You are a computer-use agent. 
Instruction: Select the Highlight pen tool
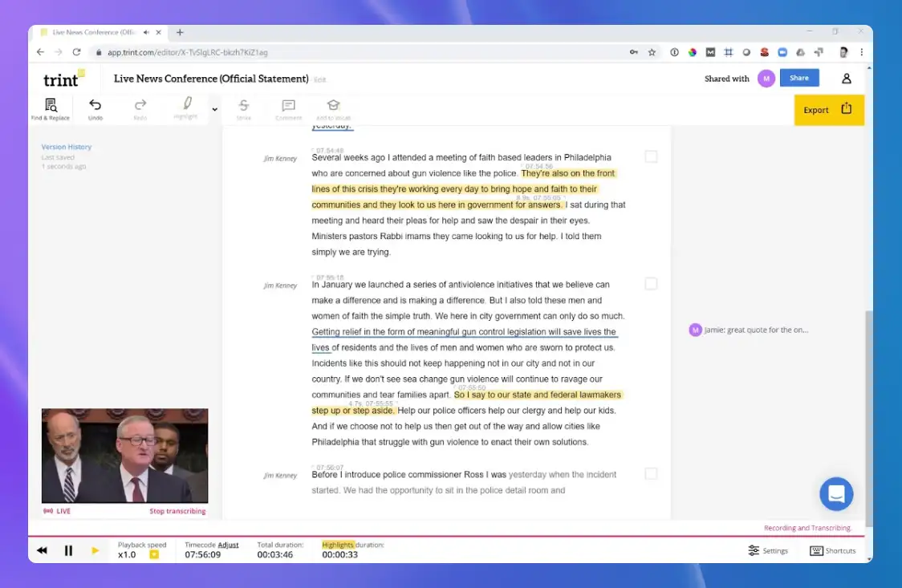[186, 108]
